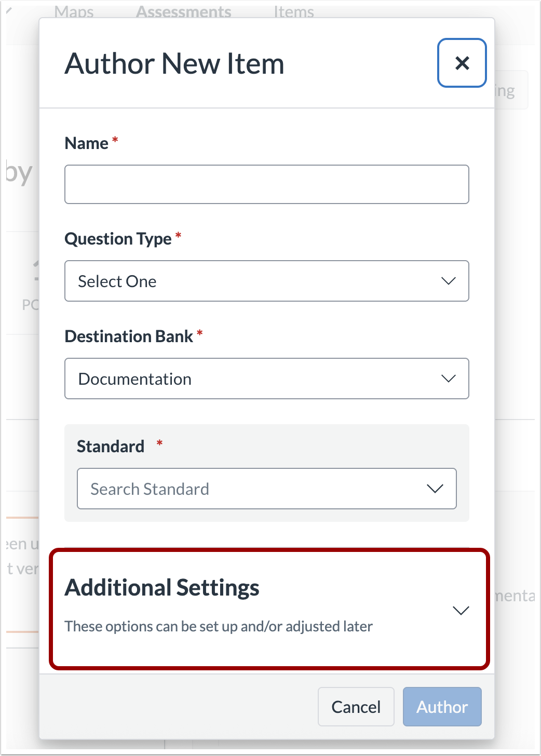Open the Items tab

pos(294,11)
